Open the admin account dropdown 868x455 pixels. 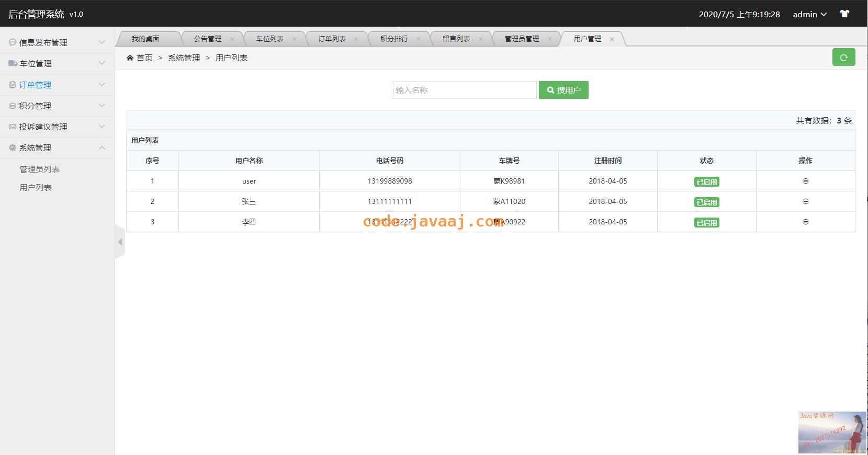(x=809, y=14)
